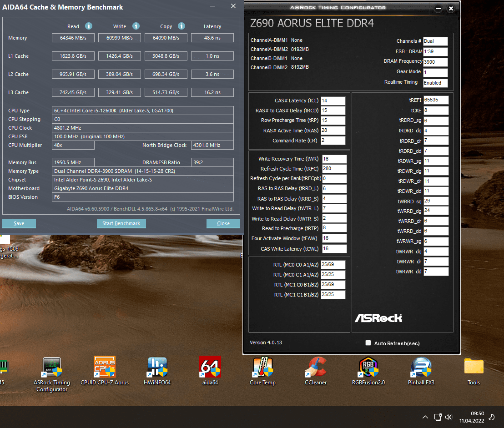Click the Write info icon in AIDA64
Image resolution: width=504 pixels, height=428 pixels.
point(136,26)
